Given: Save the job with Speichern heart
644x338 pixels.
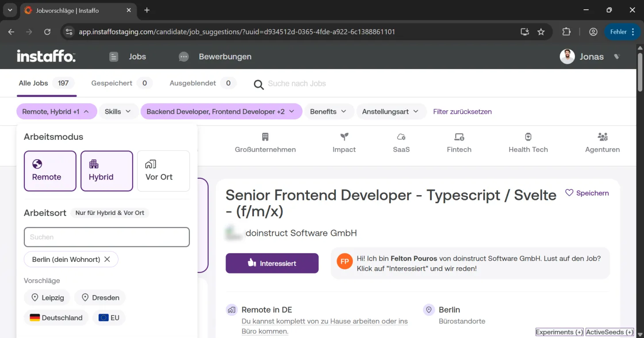Looking at the screenshot, I should click(587, 193).
